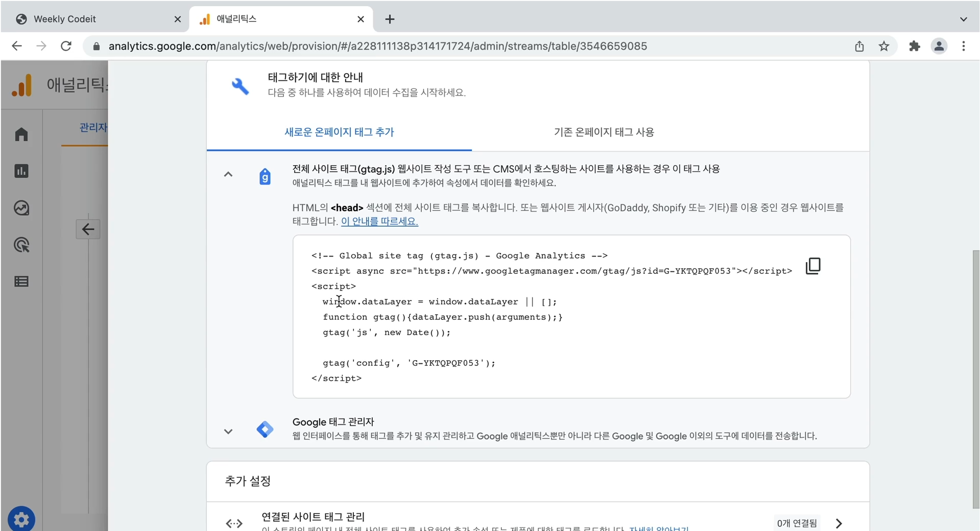Viewport: 980px width, 531px height.
Task: Click the closing </script> code line
Action: (x=336, y=378)
